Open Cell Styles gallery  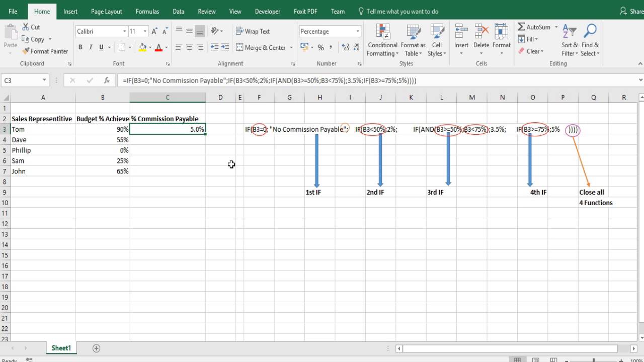point(437,40)
